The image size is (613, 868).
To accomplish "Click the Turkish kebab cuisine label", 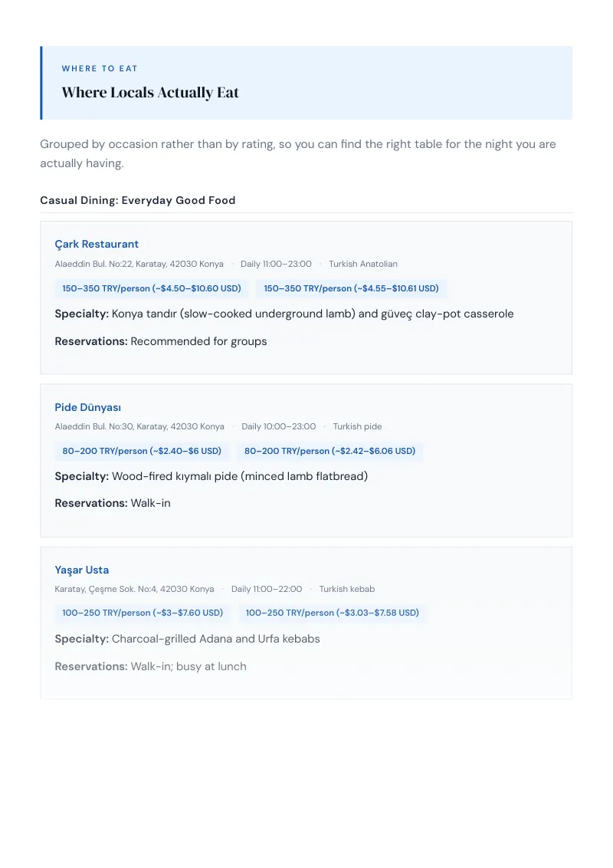I will [347, 589].
